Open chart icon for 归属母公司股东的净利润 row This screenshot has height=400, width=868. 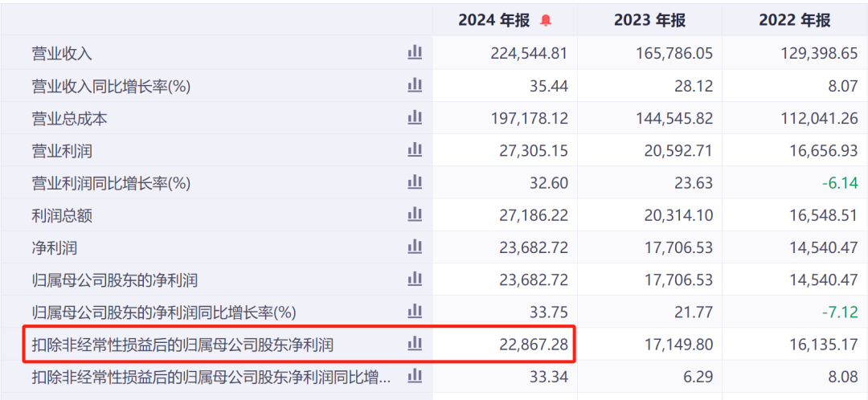pyautogui.click(x=415, y=280)
